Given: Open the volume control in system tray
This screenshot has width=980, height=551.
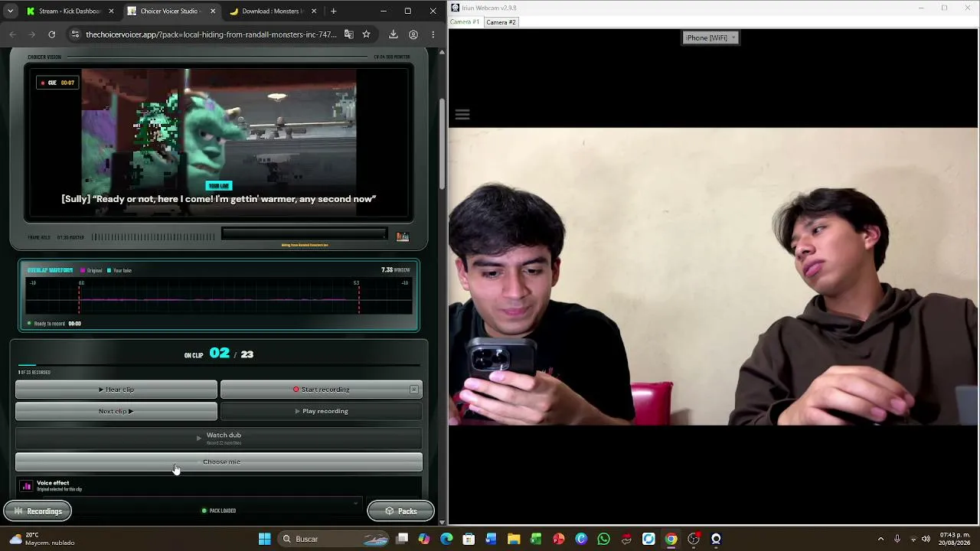Looking at the screenshot, I should [926, 539].
